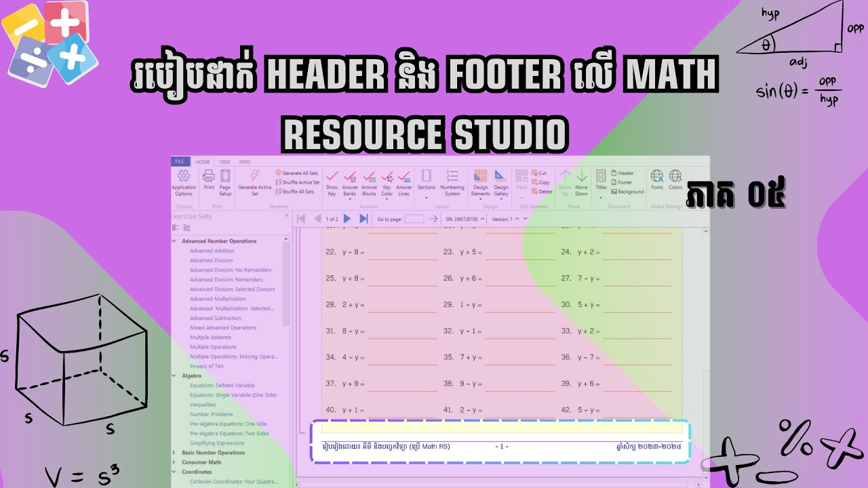Collapse the Algebra category
This screenshot has height=488, width=868.
[174, 375]
